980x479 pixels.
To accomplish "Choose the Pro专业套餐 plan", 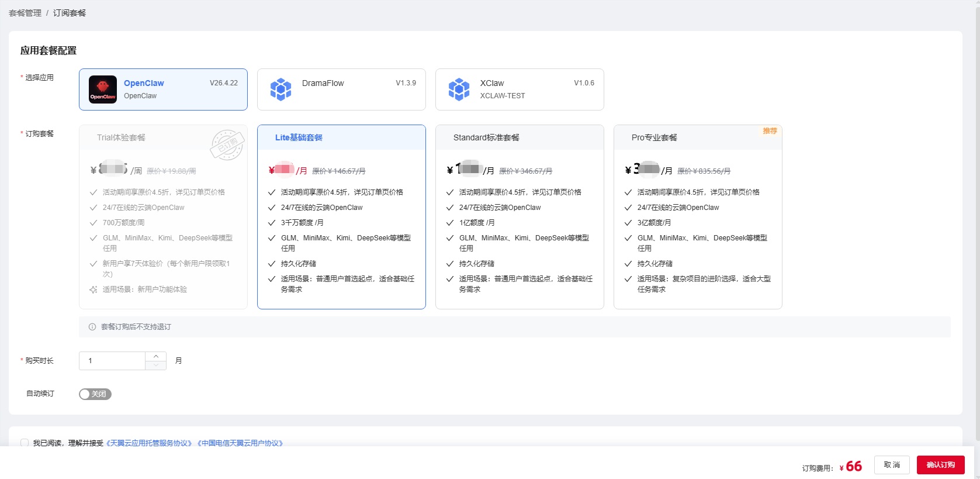I will (698, 217).
